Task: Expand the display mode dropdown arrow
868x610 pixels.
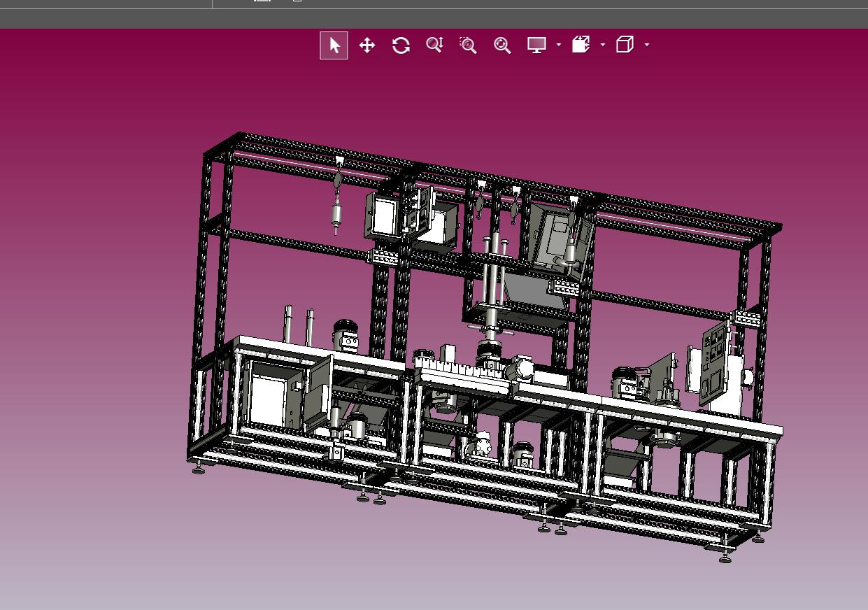Action: [559, 45]
